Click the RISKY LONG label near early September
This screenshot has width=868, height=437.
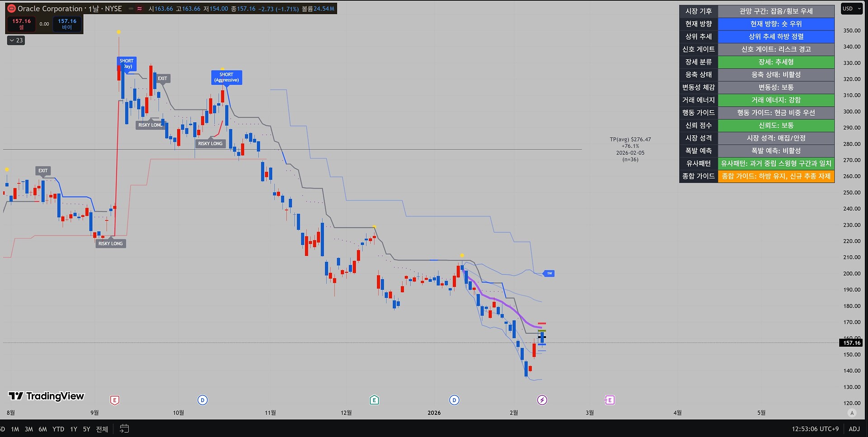click(111, 243)
